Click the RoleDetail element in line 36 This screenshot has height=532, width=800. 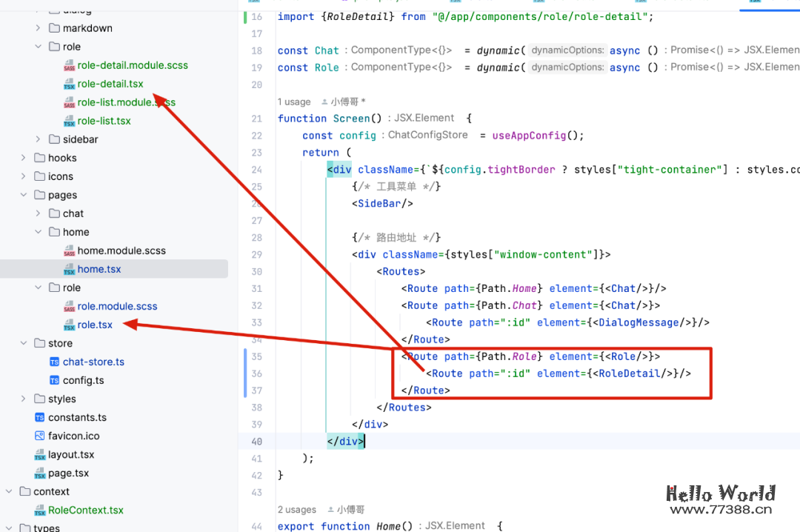(629, 373)
